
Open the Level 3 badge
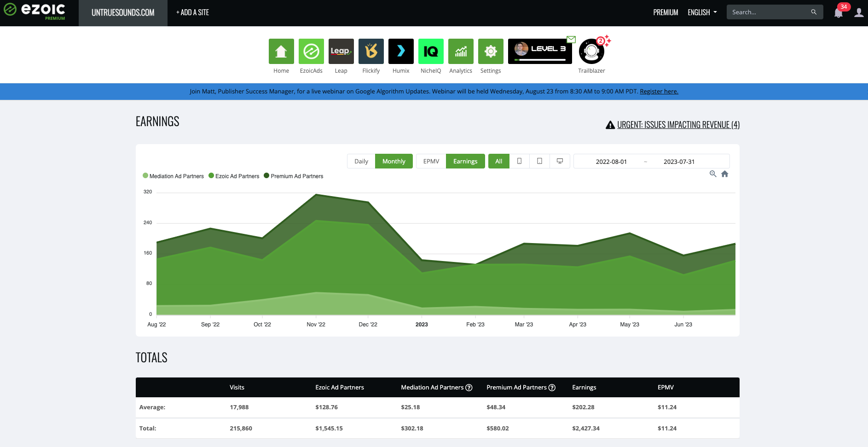click(x=540, y=51)
